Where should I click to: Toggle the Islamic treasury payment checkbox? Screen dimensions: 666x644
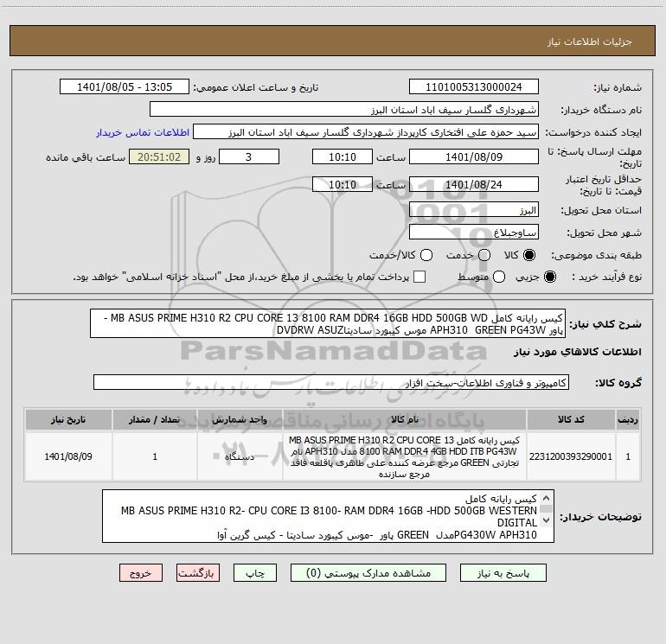pos(419,277)
